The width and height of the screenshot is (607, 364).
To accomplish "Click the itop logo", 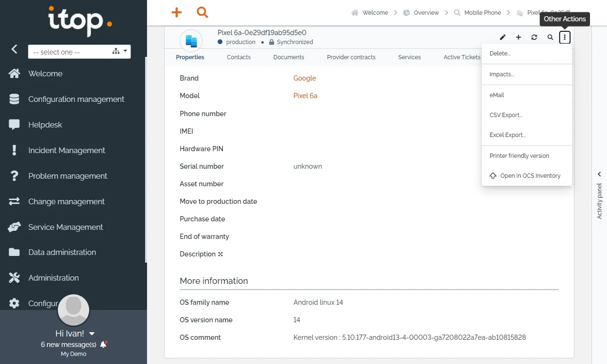I will tap(80, 21).
